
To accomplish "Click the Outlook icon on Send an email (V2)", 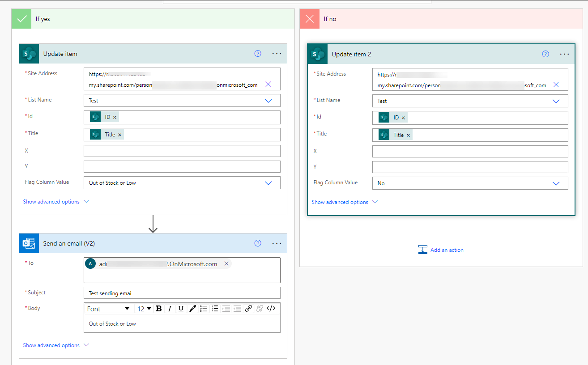I will [x=29, y=243].
